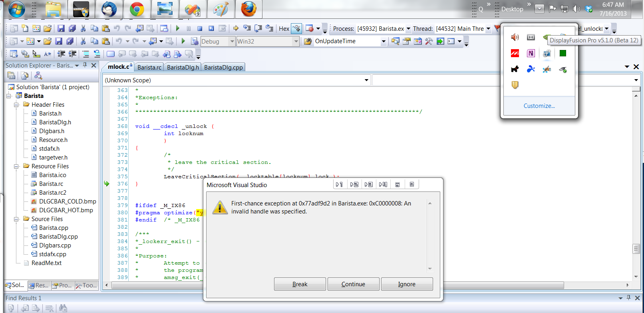Toggle Hex display mode
The width and height of the screenshot is (644, 313).
pyautogui.click(x=284, y=29)
